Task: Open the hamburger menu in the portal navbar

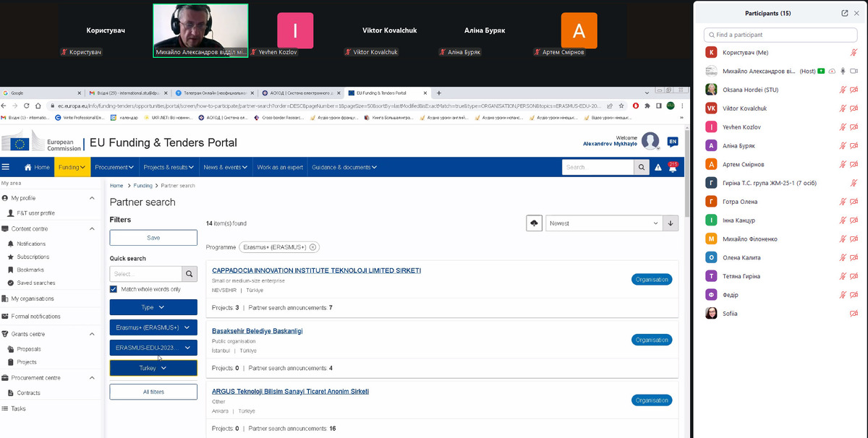Action: [x=6, y=167]
